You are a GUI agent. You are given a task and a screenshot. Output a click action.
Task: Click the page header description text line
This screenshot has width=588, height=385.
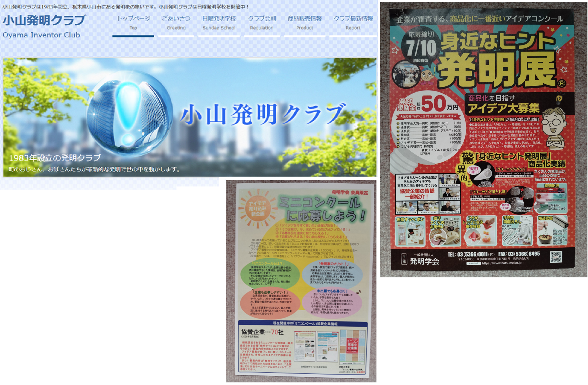coord(125,7)
